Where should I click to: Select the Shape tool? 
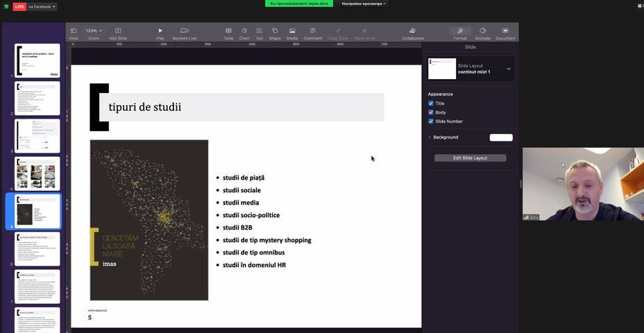(x=275, y=31)
